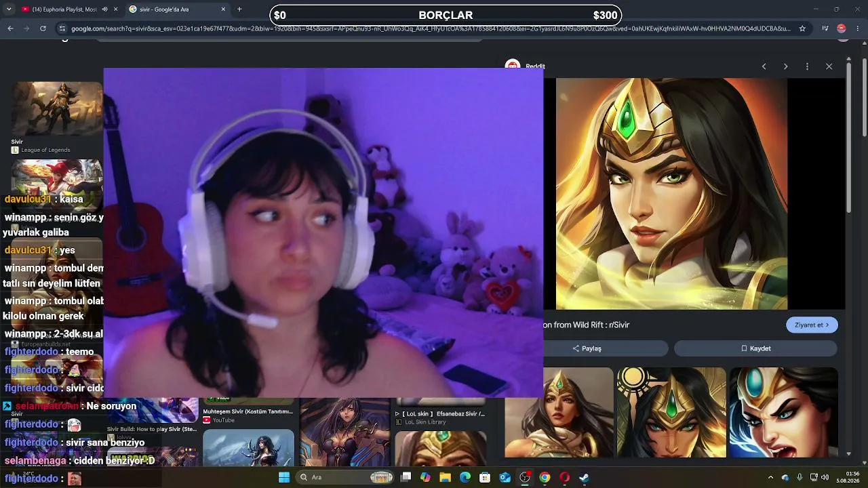The width and height of the screenshot is (868, 488).
Task: Switch to the Euphoria Playlist YouTube tab
Action: (66, 9)
